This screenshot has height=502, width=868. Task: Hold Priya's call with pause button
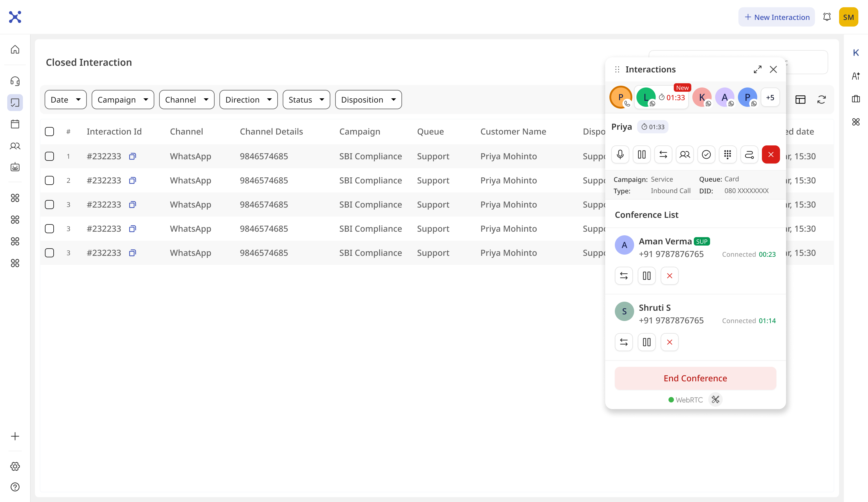point(642,154)
